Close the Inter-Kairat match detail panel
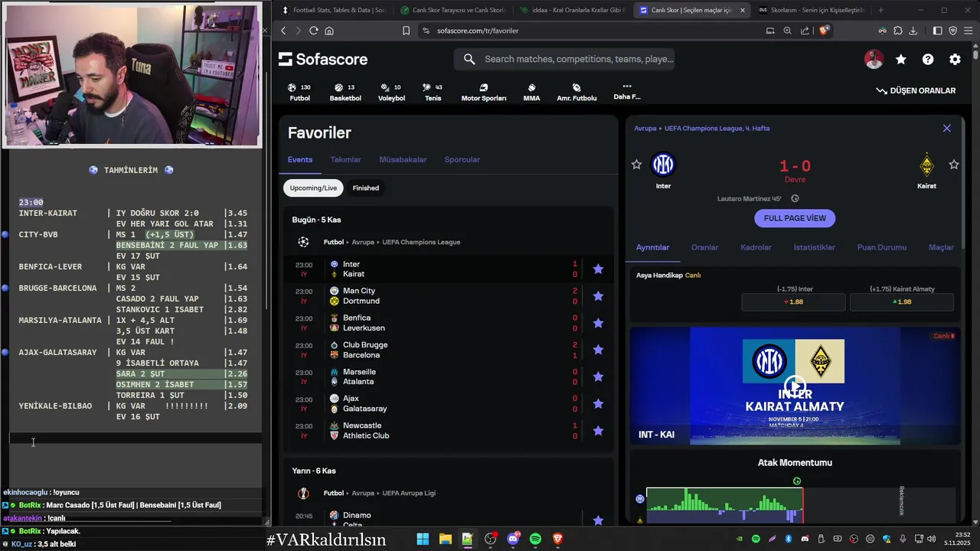The image size is (980, 551). [x=947, y=129]
